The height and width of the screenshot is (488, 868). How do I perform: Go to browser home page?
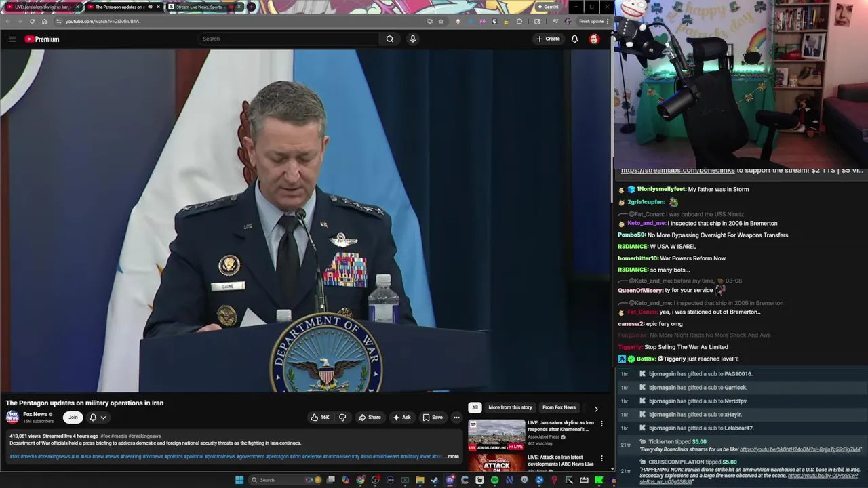point(45,21)
